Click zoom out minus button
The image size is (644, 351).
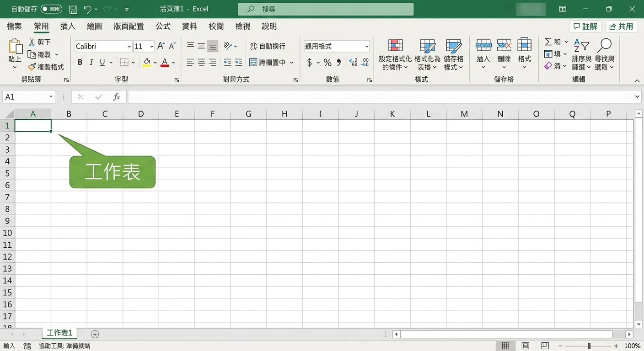(x=560, y=346)
